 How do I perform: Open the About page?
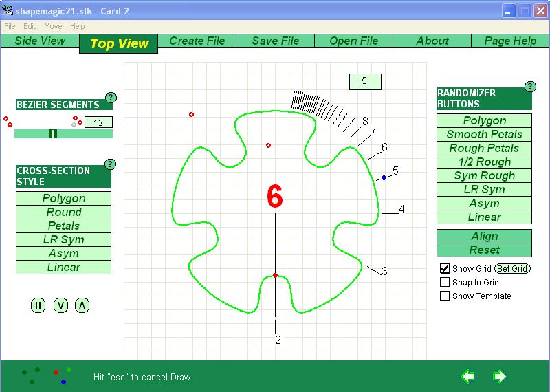click(x=432, y=41)
